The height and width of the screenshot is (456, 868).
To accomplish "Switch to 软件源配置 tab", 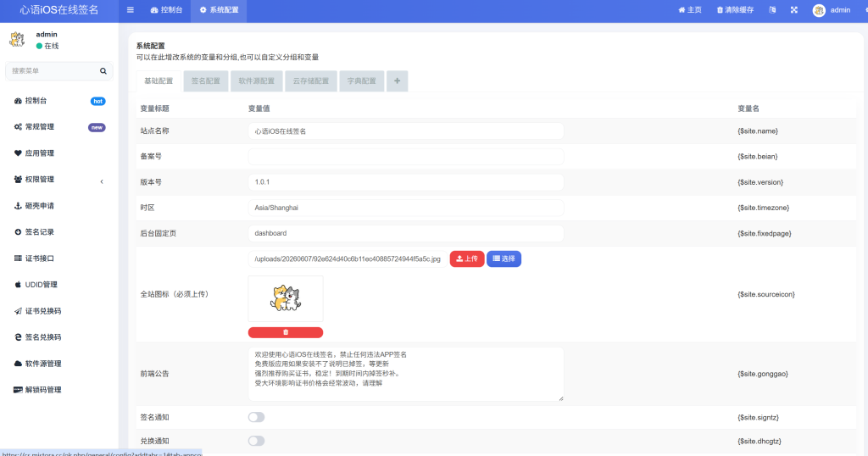I will point(256,81).
